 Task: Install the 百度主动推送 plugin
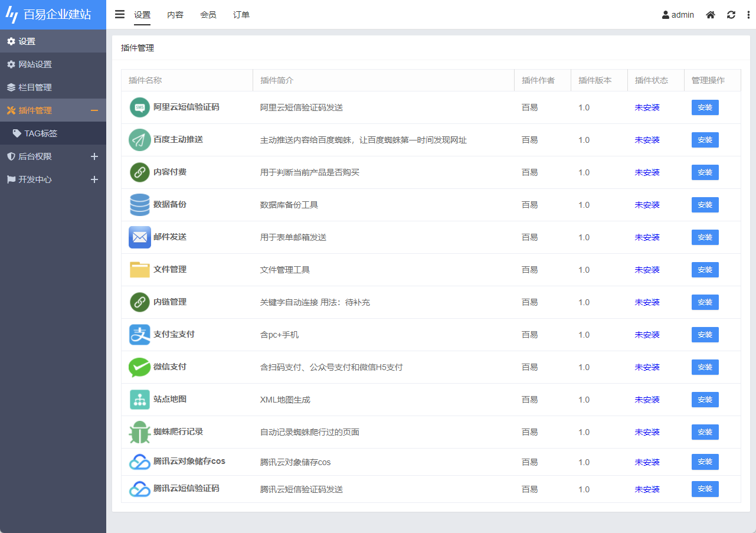coord(705,140)
